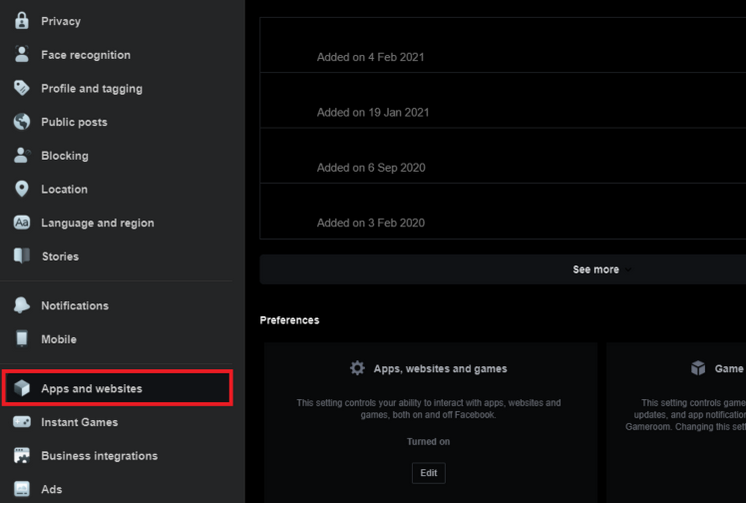The width and height of the screenshot is (746, 506).
Task: Click the Instant Games controller icon
Action: click(x=21, y=422)
